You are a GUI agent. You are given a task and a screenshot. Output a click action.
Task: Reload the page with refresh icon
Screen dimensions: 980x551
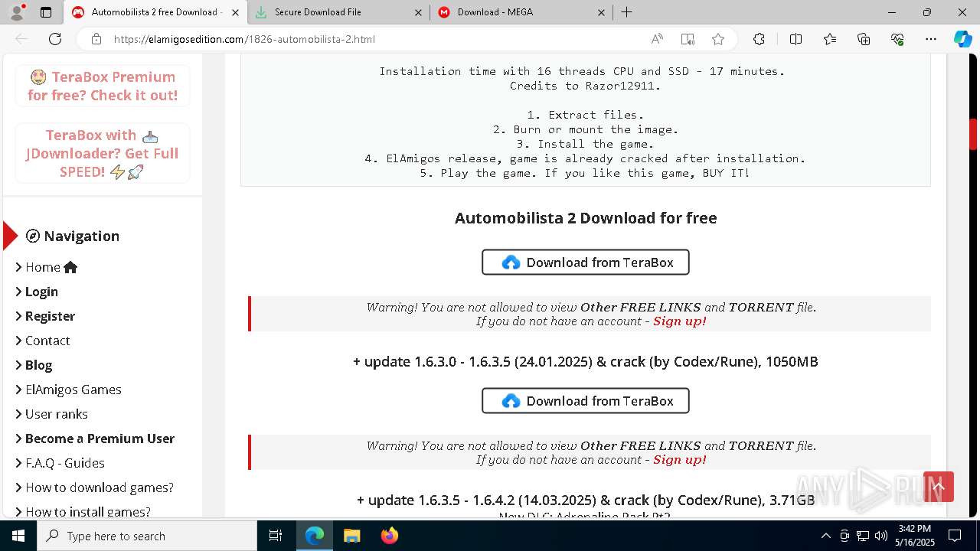pos(55,39)
